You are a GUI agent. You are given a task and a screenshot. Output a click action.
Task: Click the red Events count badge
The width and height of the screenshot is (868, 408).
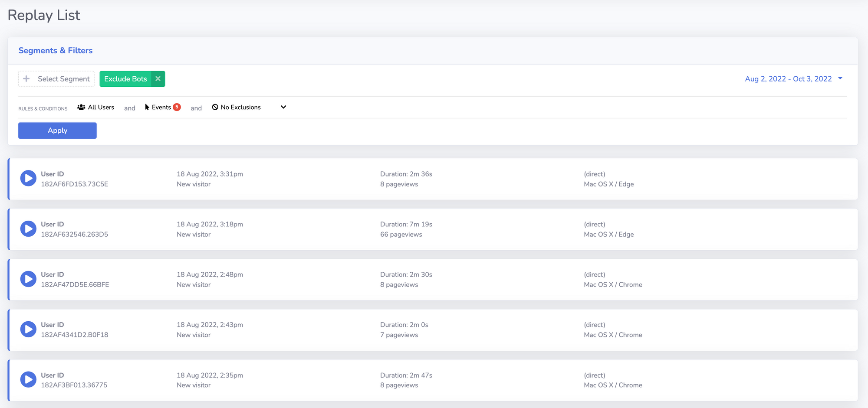click(177, 107)
